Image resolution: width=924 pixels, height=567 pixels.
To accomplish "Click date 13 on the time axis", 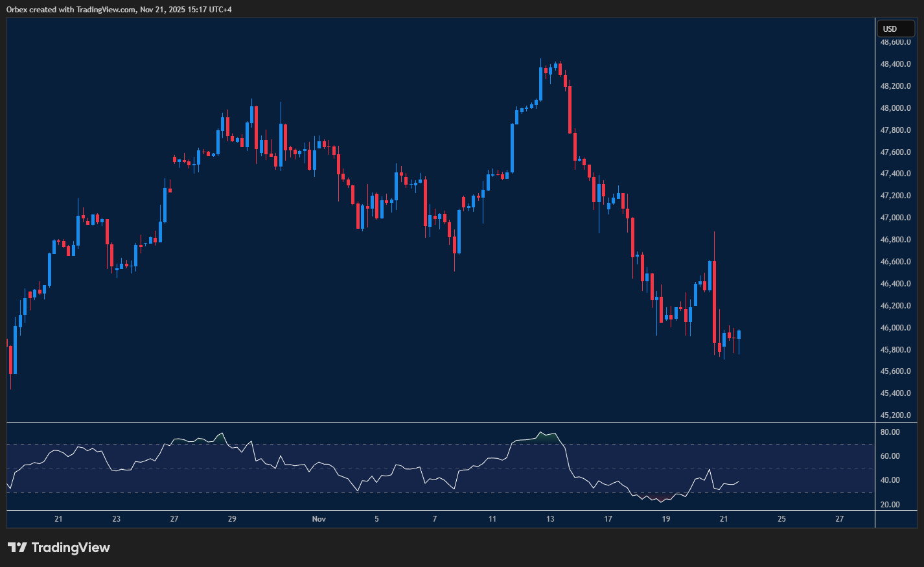I will 550,519.
